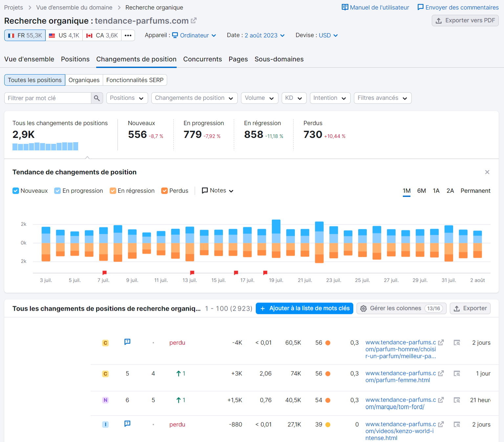Expand the Filtres avancés dropdown
The height and width of the screenshot is (442, 504).
(x=383, y=98)
